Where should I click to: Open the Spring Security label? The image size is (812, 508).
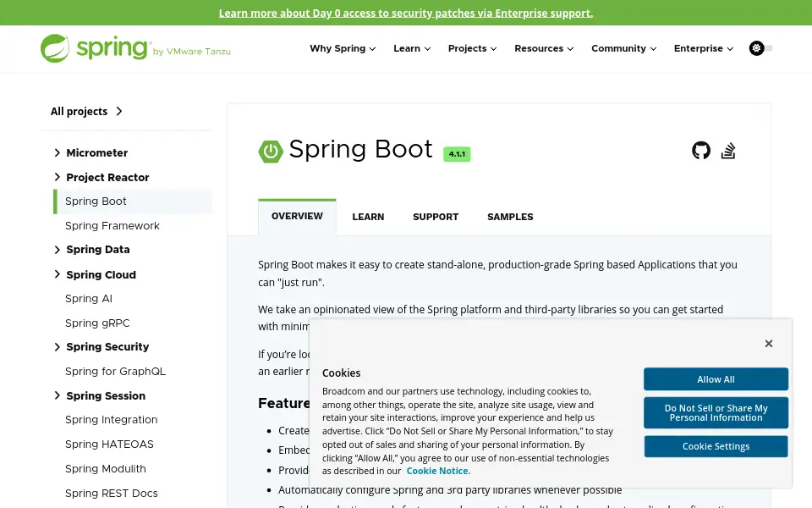click(x=107, y=347)
